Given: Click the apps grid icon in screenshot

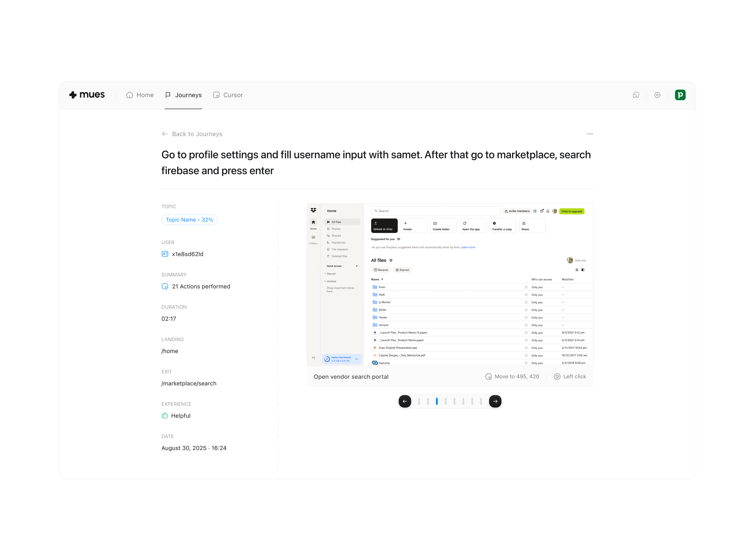Looking at the screenshot, I should (x=535, y=211).
